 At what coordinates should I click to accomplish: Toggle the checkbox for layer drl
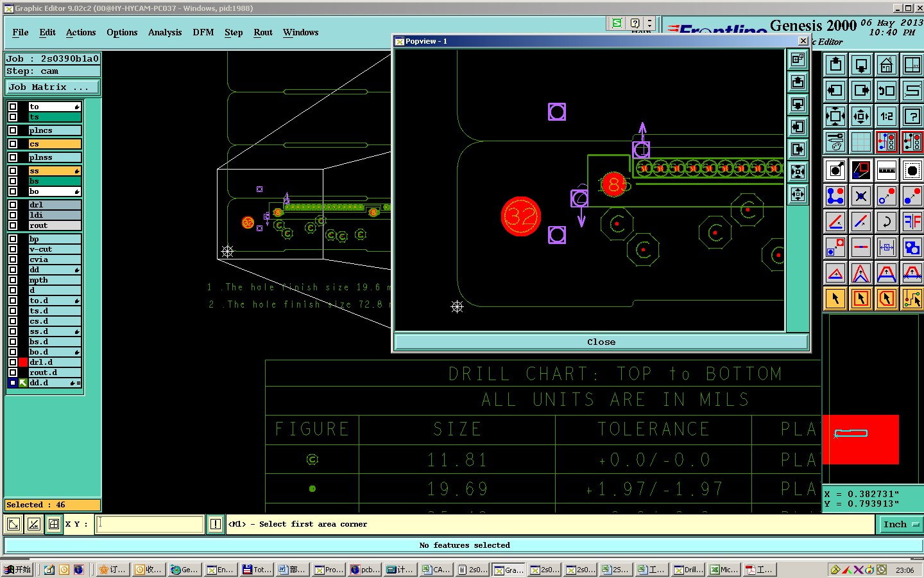pyautogui.click(x=13, y=205)
